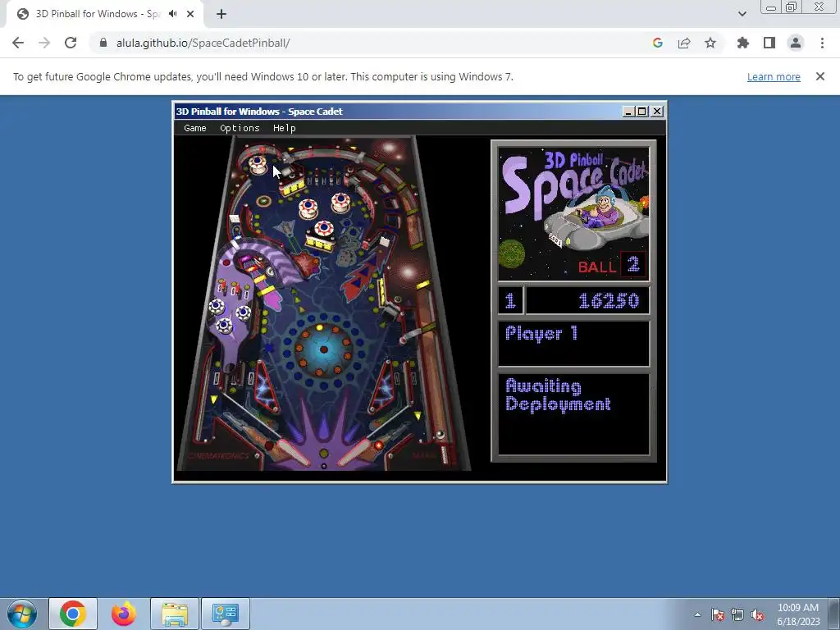
Task: Click the Action Center flag icon
Action: coord(718,614)
